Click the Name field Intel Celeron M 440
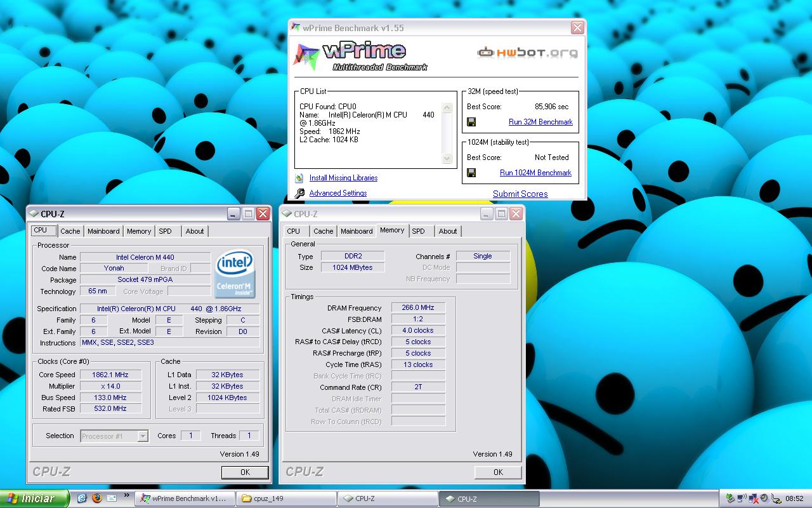This screenshot has height=508, width=812. coord(145,257)
